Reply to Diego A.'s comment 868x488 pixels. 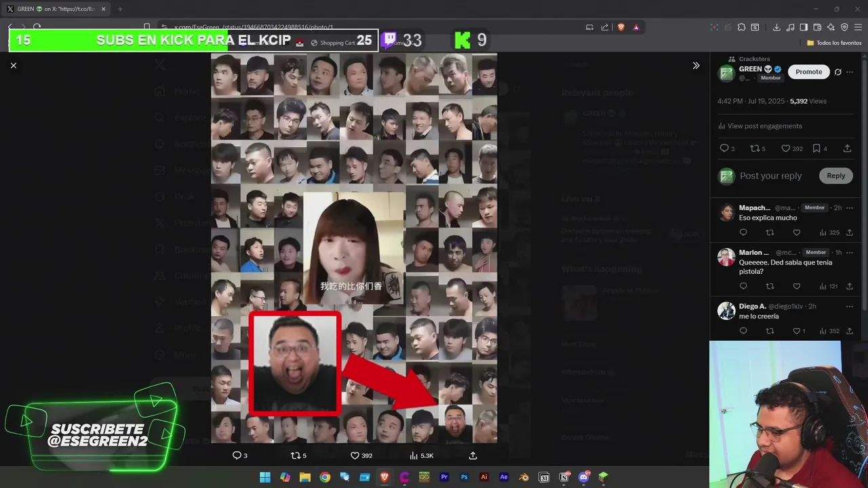coord(743,331)
